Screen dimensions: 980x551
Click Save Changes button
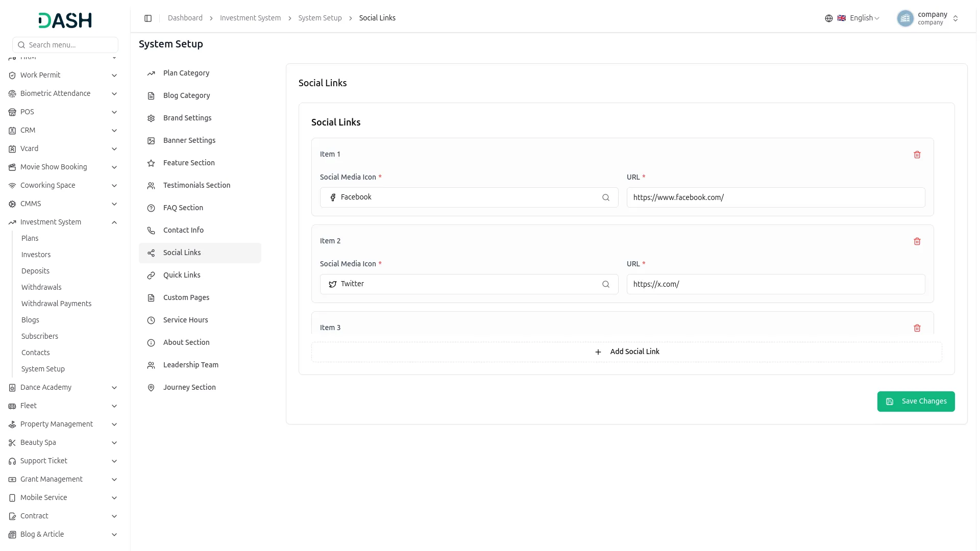916,402
